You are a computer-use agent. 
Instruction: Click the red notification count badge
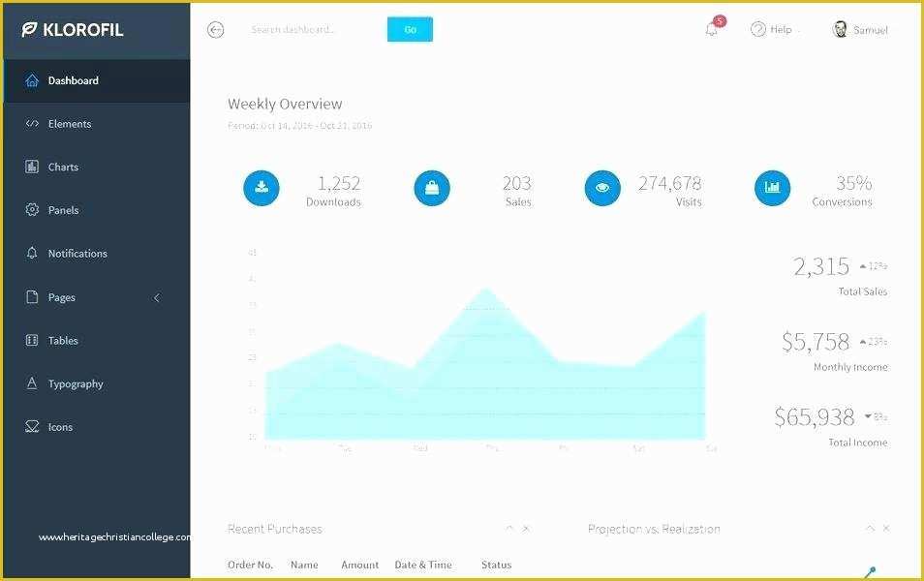(720, 21)
